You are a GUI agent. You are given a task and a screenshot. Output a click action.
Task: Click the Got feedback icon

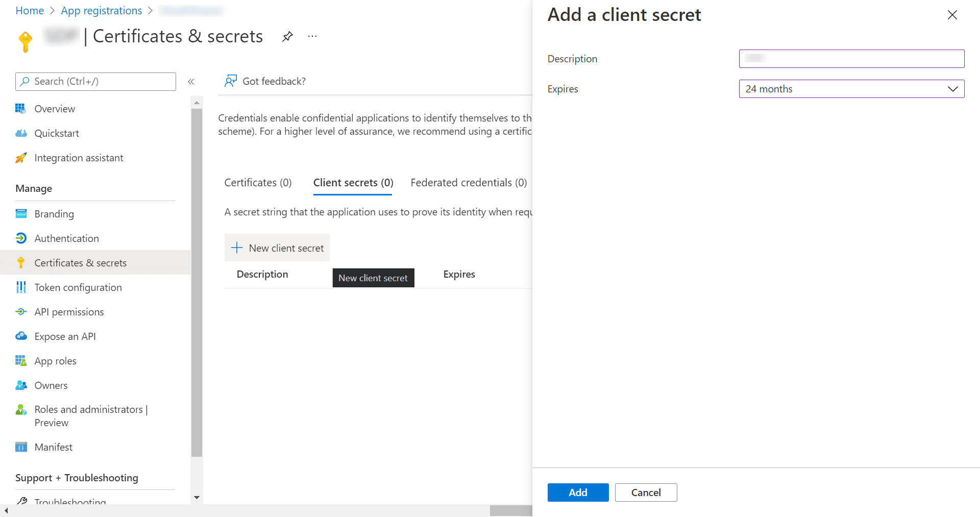pyautogui.click(x=231, y=81)
